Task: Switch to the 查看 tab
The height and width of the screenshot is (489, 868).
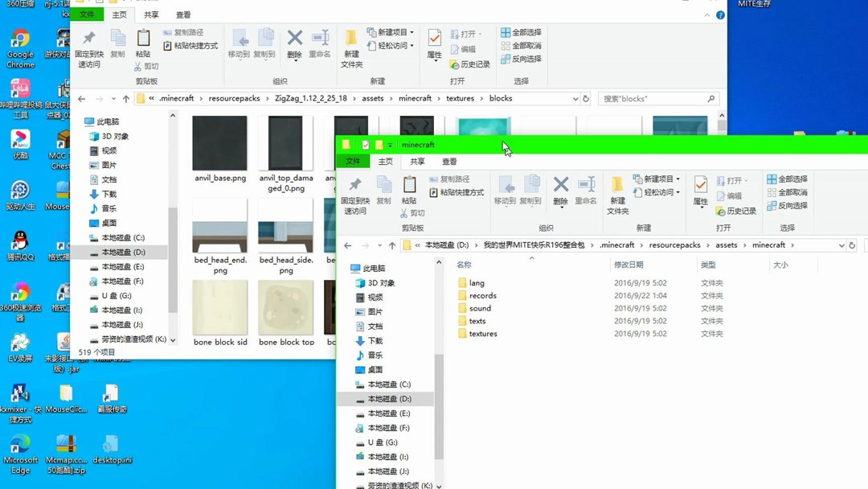Action: tap(182, 14)
